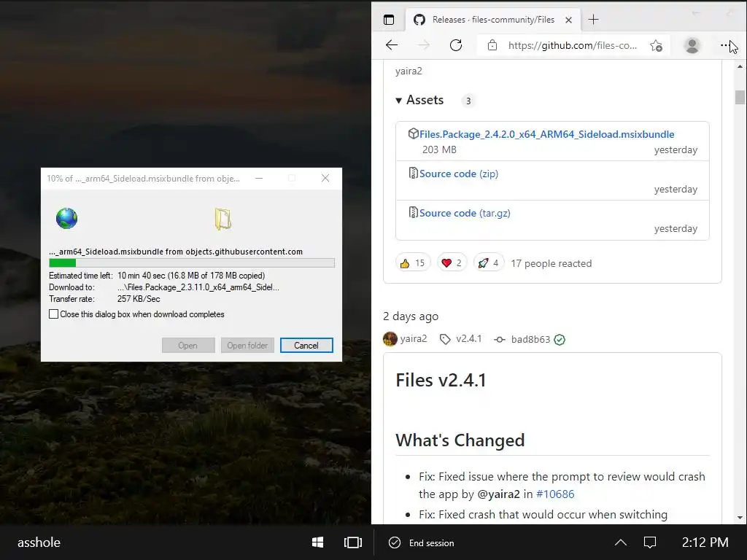The width and height of the screenshot is (747, 560).
Task: Open the browser profile avatar
Action: tap(692, 45)
